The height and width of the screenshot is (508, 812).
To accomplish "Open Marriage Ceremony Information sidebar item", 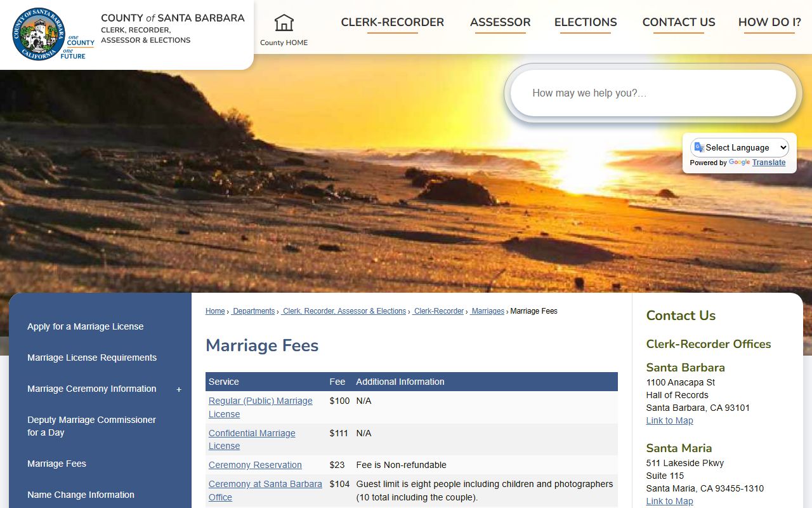I will (x=92, y=389).
